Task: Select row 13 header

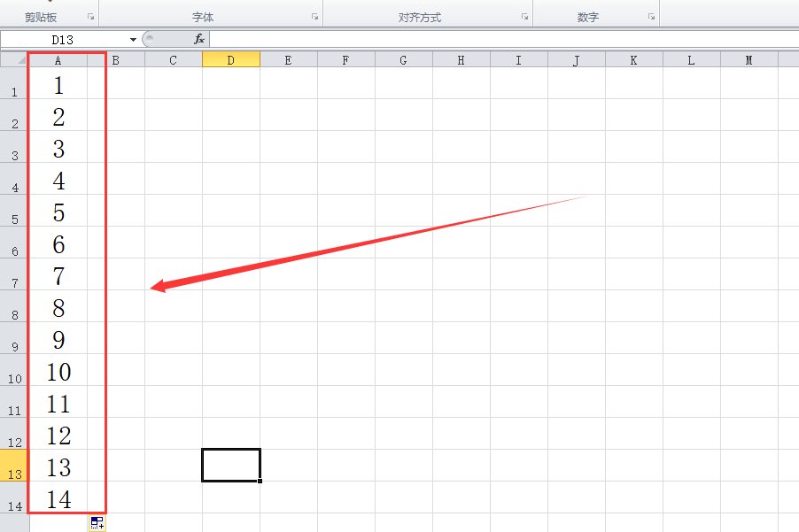Action: click(14, 466)
